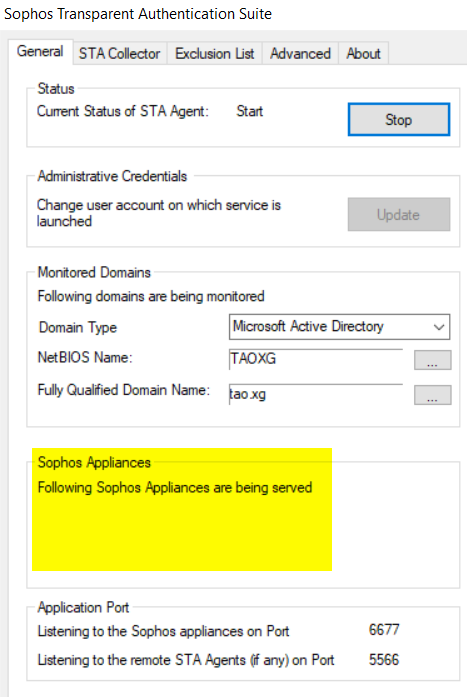Open the Exclusion List tab

point(215,53)
